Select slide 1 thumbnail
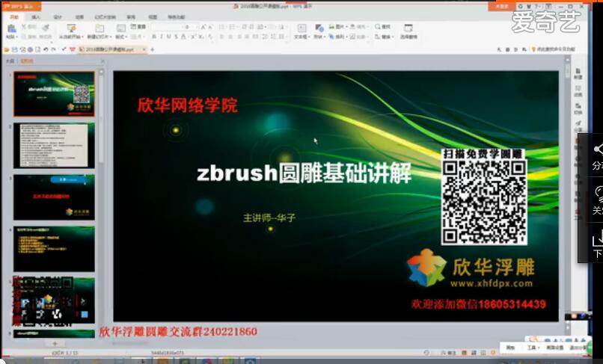The width and height of the screenshot is (603, 364). [x=54, y=93]
